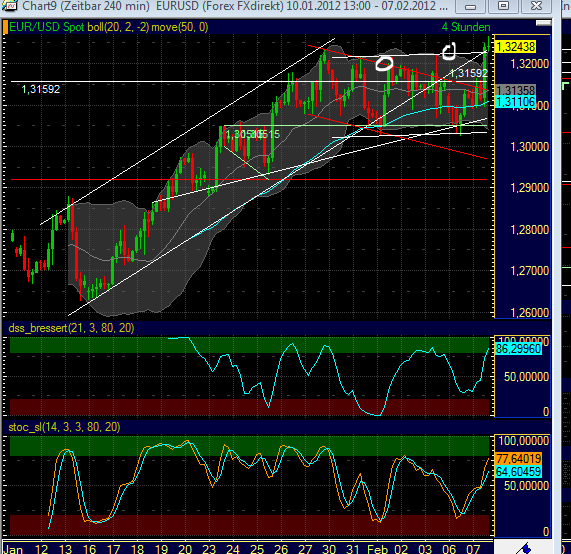Click the 1,28000 price axis value
The image size is (571, 554).
coord(529,230)
